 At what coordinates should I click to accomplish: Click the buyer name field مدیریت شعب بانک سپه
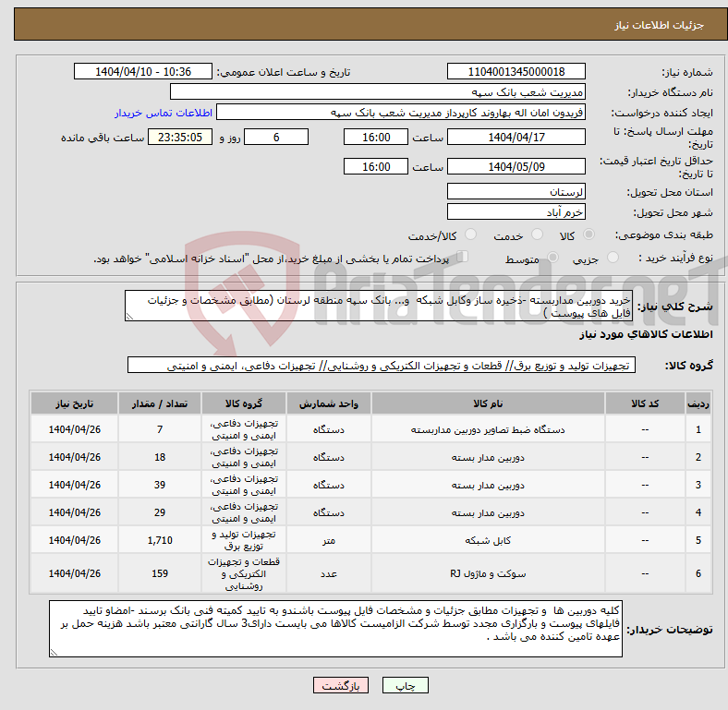[x=378, y=92]
